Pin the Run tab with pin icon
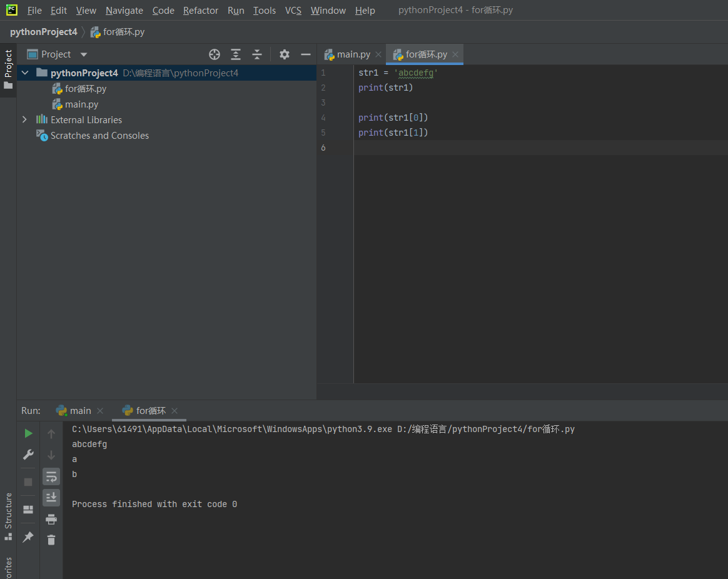This screenshot has height=579, width=728. click(28, 536)
